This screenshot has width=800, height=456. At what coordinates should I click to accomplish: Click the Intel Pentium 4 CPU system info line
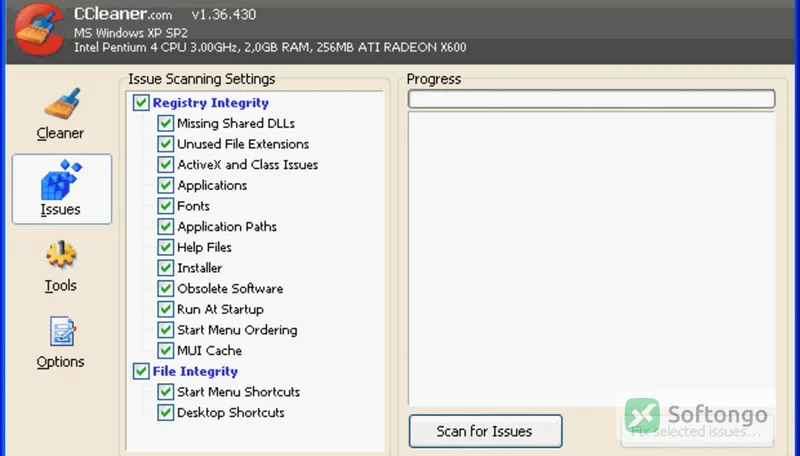pyautogui.click(x=270, y=47)
